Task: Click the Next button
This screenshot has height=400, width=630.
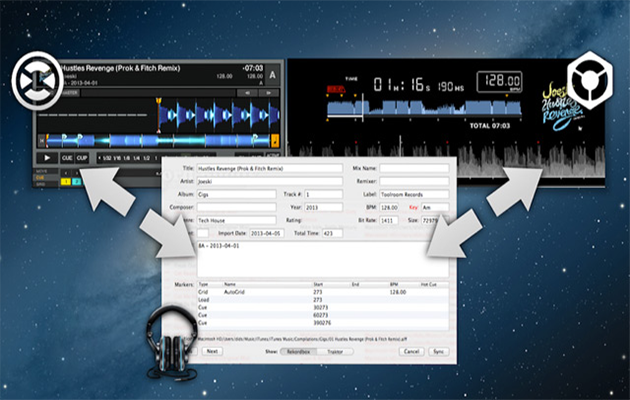Action: tap(212, 352)
